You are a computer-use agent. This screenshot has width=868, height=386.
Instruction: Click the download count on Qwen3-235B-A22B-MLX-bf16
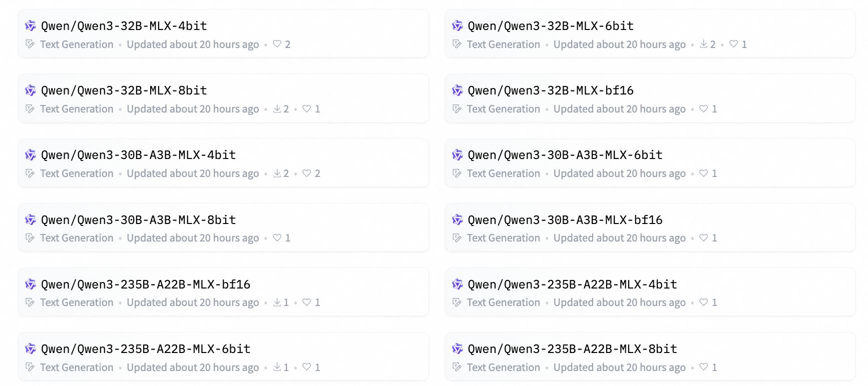281,302
